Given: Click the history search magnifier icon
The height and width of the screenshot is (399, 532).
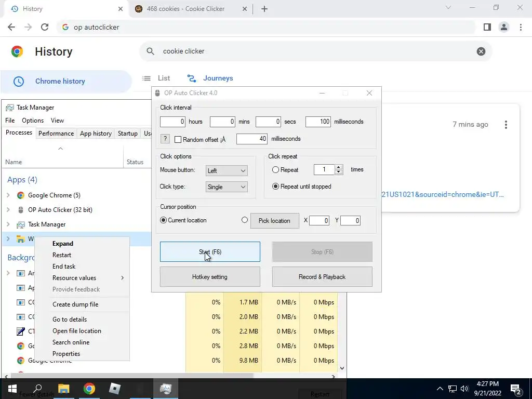Looking at the screenshot, I should click(x=150, y=51).
